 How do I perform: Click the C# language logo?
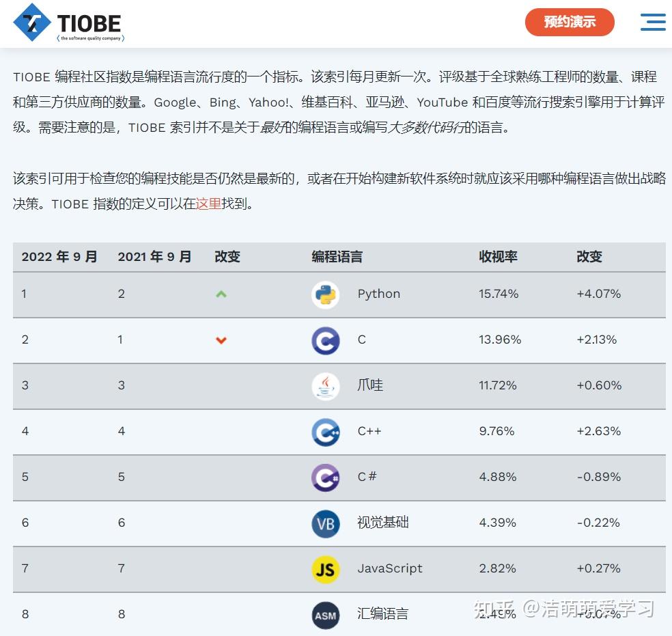click(326, 478)
